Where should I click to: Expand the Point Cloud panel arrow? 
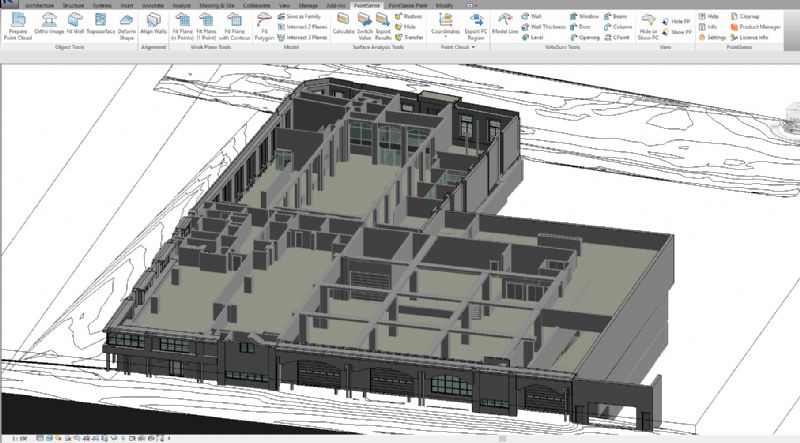click(x=472, y=47)
